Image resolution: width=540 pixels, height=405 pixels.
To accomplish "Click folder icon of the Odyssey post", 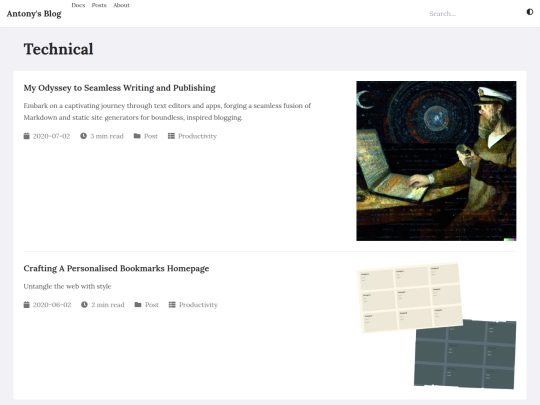I will [x=137, y=136].
